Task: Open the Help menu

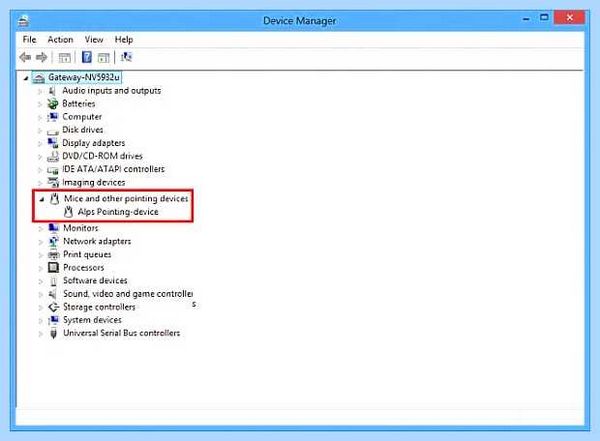Action: 124,39
